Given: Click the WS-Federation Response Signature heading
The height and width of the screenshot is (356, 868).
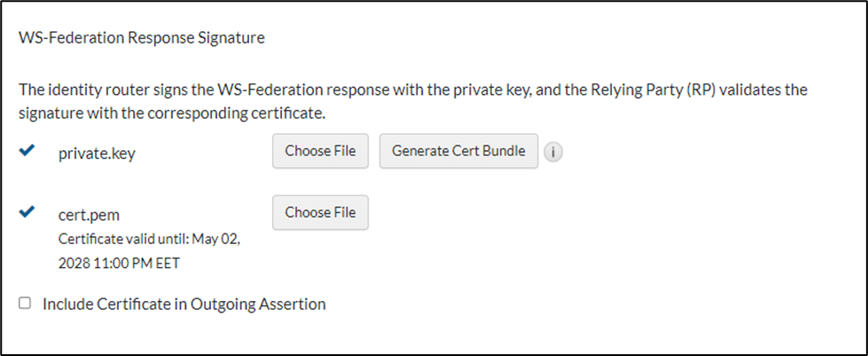Looking at the screenshot, I should point(142,39).
